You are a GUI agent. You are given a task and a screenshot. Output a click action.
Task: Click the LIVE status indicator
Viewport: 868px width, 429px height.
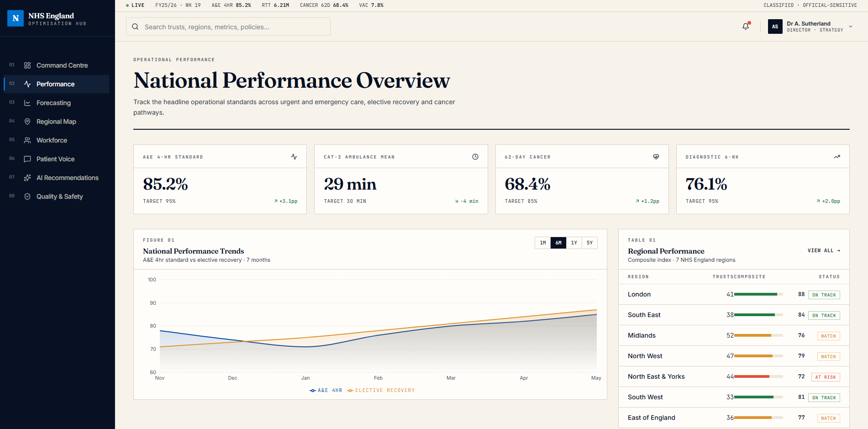[135, 5]
